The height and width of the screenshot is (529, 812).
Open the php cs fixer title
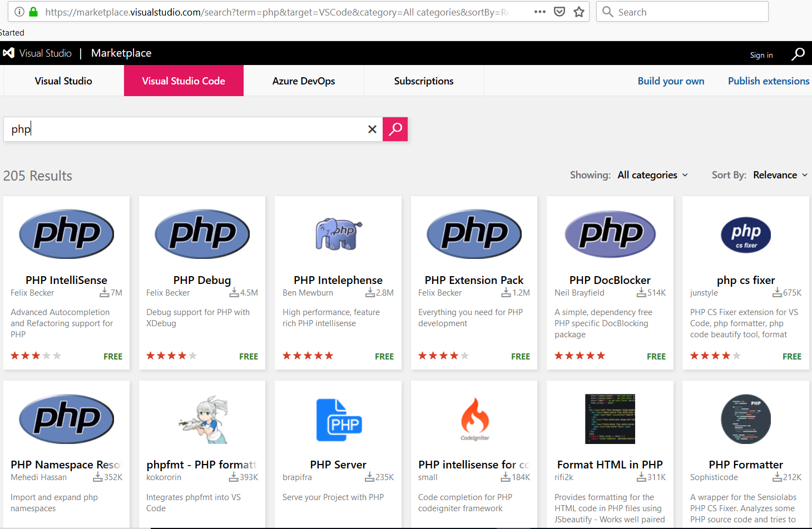(x=746, y=280)
